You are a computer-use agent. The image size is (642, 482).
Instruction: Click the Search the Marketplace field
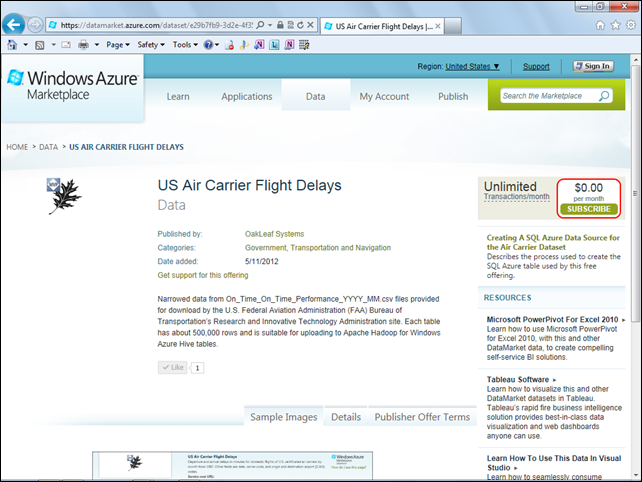pos(548,96)
